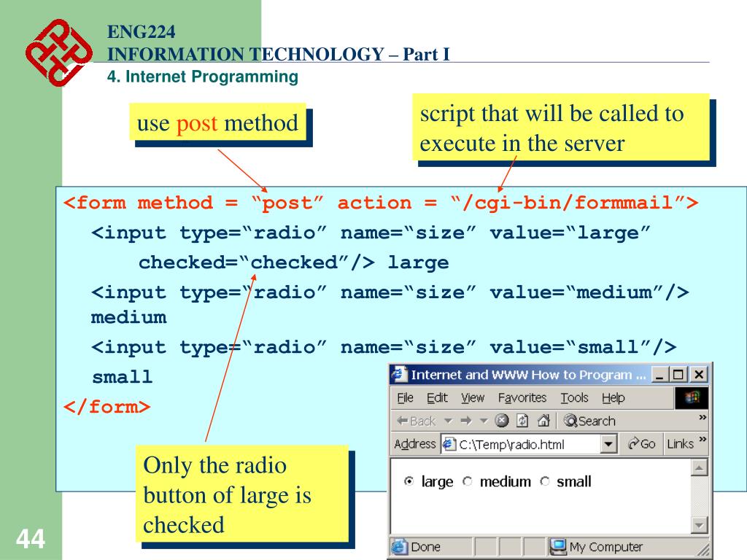747x560 pixels.
Task: Click the slide number 44
Action: (x=31, y=539)
